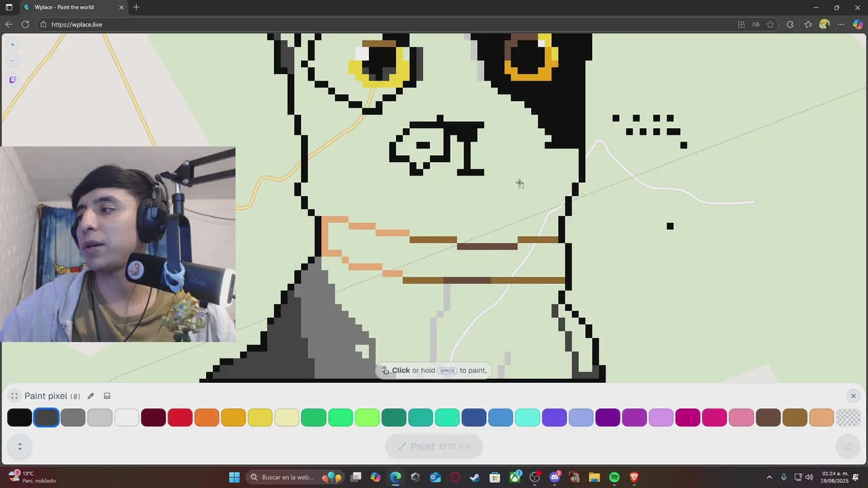868x488 pixels.
Task: Toggle the eraser tool button
Action: click(x=848, y=447)
